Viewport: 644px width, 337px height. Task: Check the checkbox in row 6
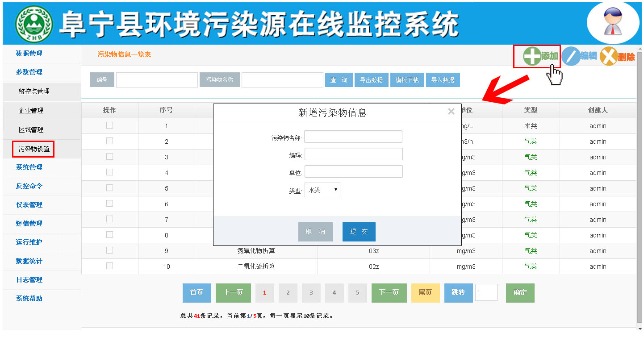click(109, 204)
